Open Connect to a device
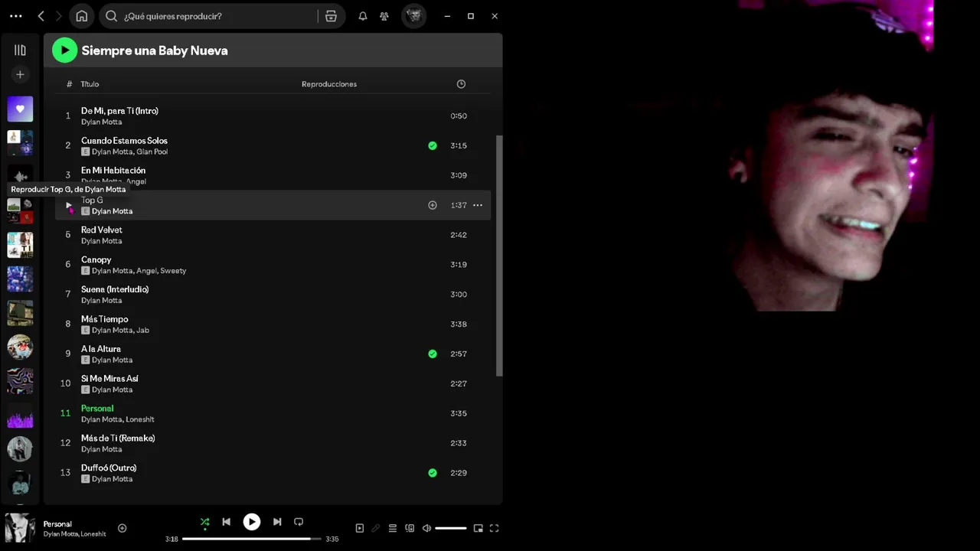This screenshot has height=551, width=980. (410, 528)
